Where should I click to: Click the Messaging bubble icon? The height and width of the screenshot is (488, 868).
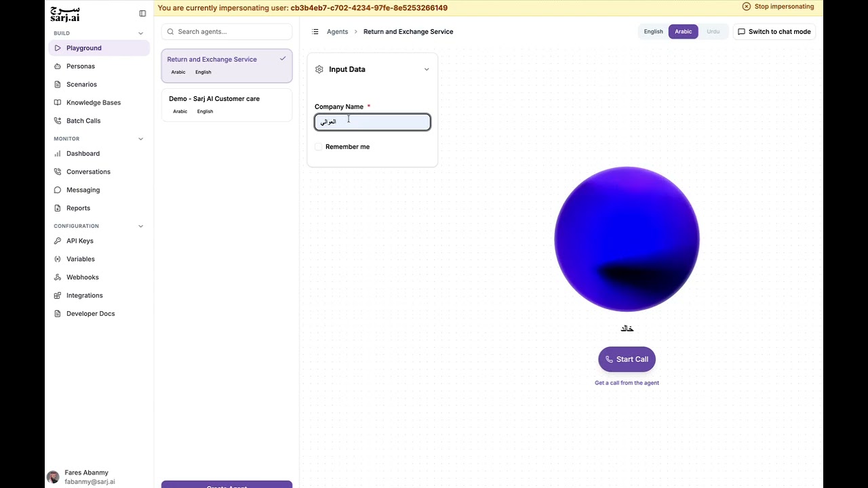point(58,190)
